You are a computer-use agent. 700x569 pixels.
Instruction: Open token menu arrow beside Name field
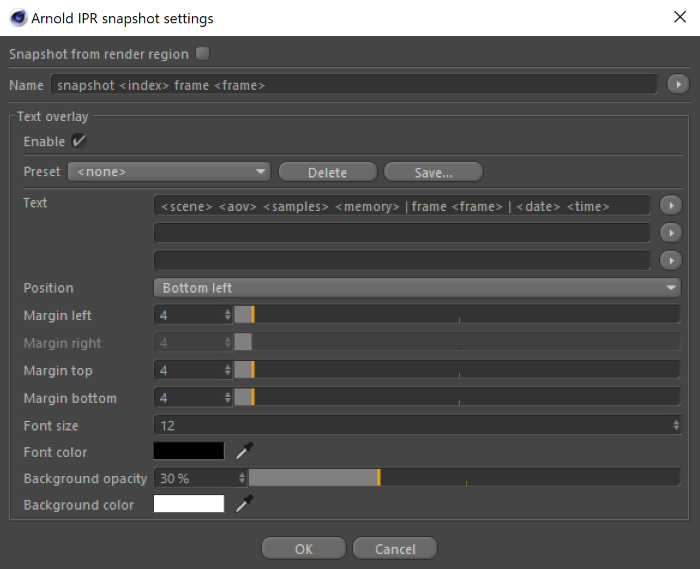pos(678,84)
